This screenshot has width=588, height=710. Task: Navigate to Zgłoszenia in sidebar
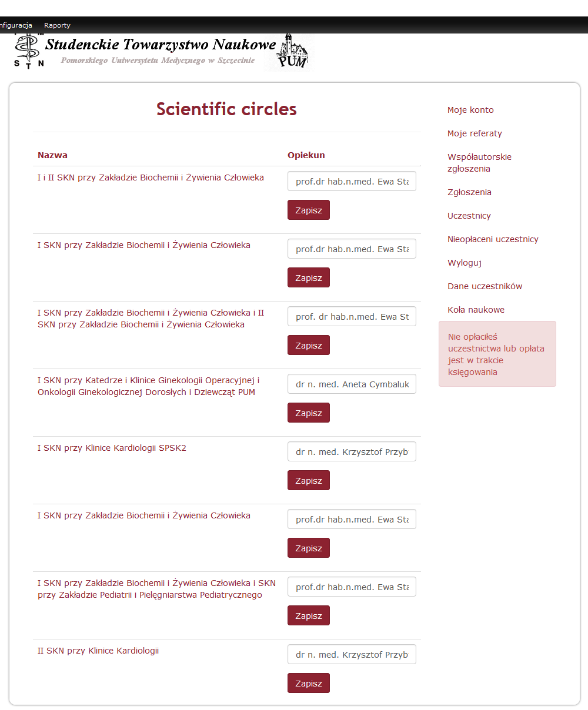[x=469, y=192]
